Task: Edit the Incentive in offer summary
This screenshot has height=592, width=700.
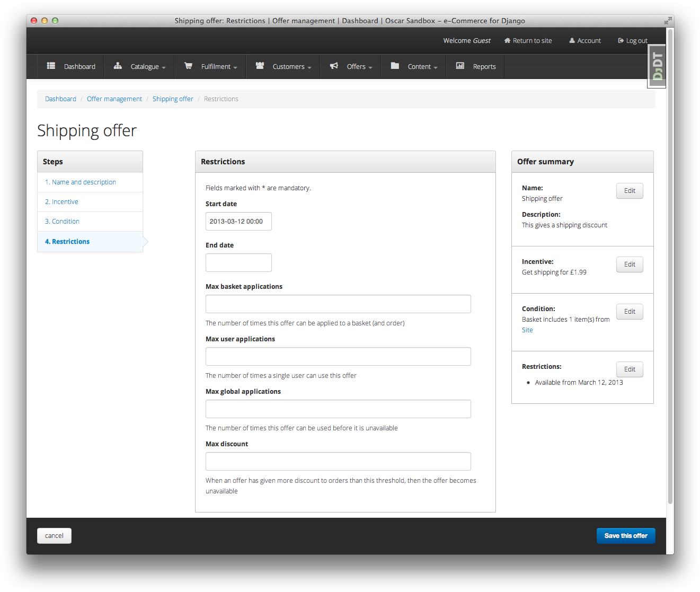Action: click(630, 264)
